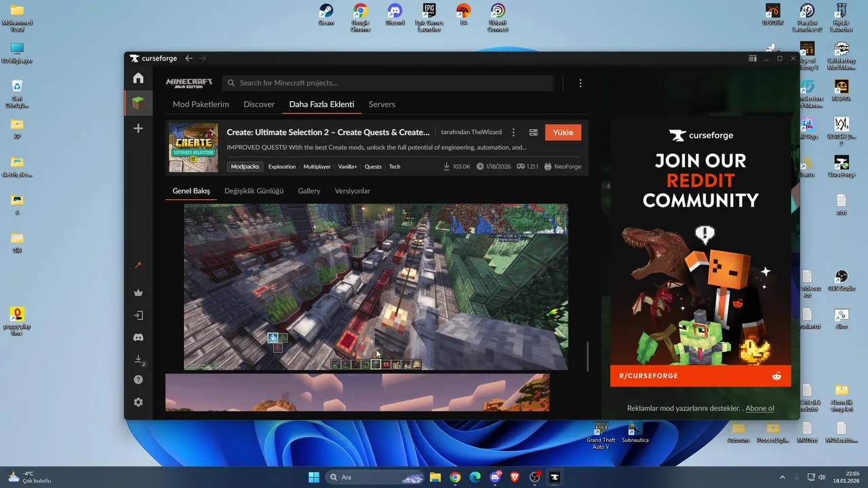Click the orange Yükle install button

click(x=563, y=132)
